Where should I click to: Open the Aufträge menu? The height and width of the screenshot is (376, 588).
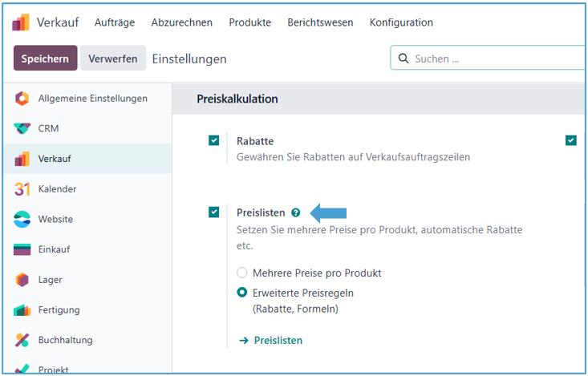click(115, 22)
